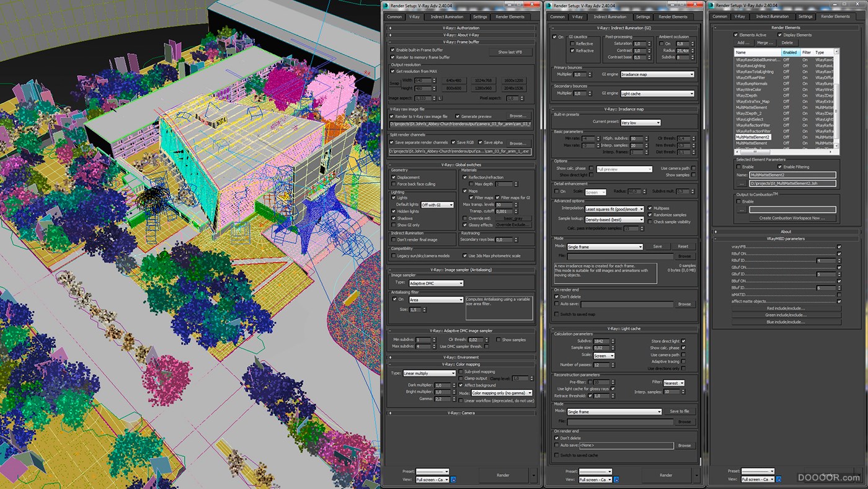Click the light cache Save to file button

(680, 411)
